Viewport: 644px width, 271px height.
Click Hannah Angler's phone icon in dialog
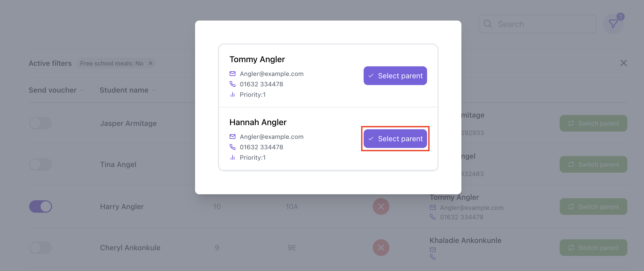tap(233, 147)
